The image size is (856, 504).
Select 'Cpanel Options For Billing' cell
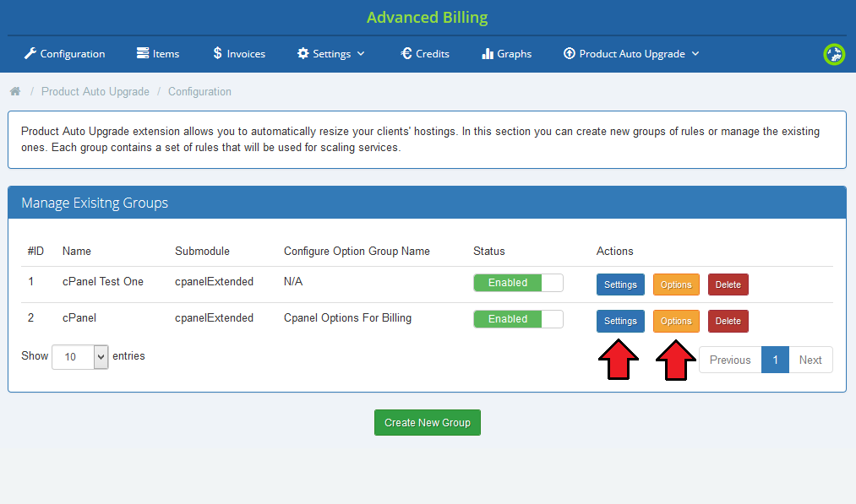click(x=347, y=318)
